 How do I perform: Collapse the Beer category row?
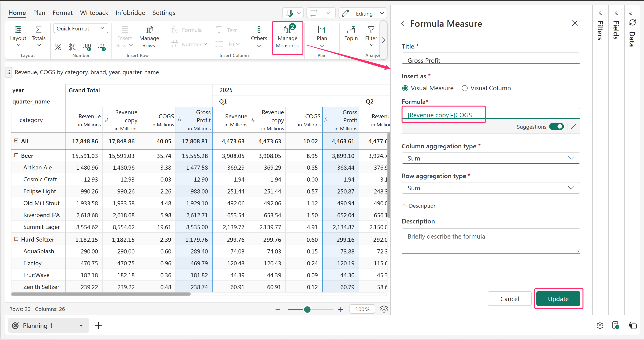tap(16, 155)
